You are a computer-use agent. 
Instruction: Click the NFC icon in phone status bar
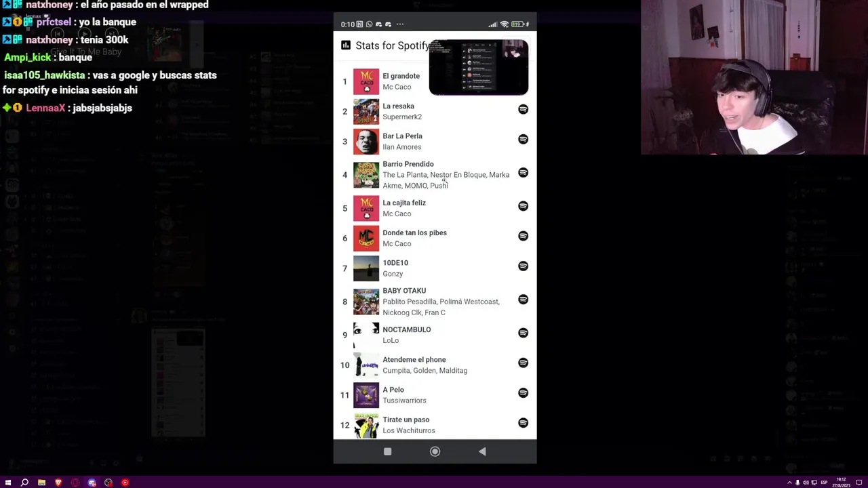pyautogui.click(x=359, y=24)
